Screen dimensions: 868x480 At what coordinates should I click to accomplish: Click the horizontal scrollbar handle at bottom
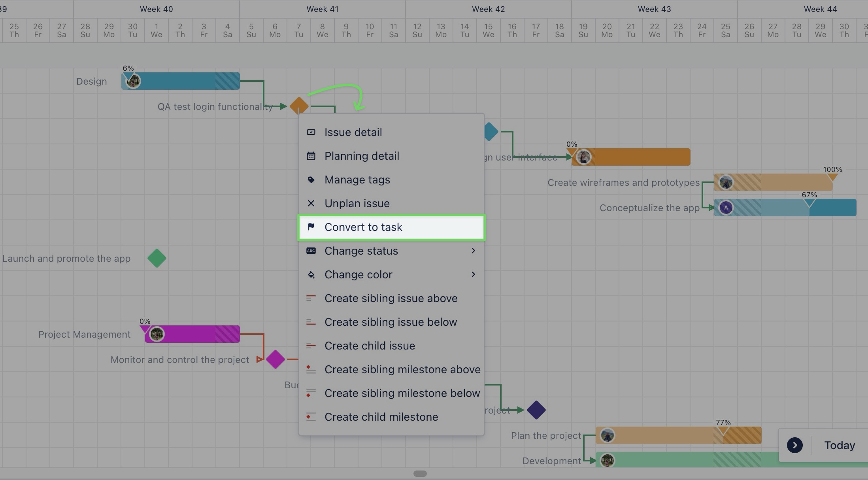(x=420, y=474)
